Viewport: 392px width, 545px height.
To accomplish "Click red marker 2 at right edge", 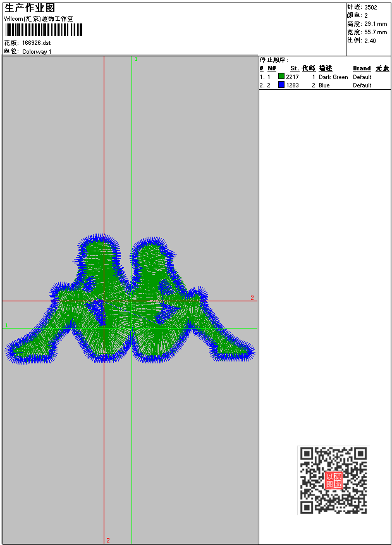I will click(x=252, y=298).
